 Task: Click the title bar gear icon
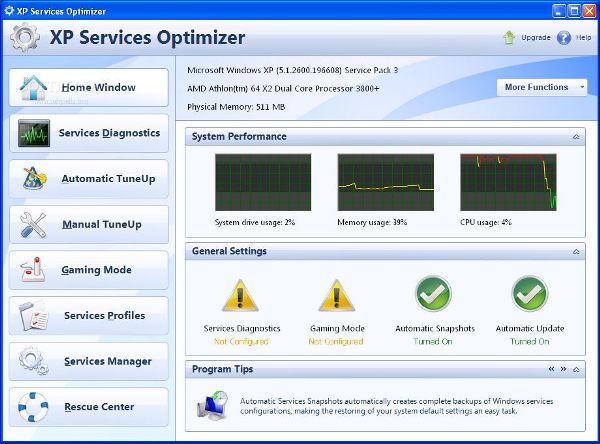(9, 11)
